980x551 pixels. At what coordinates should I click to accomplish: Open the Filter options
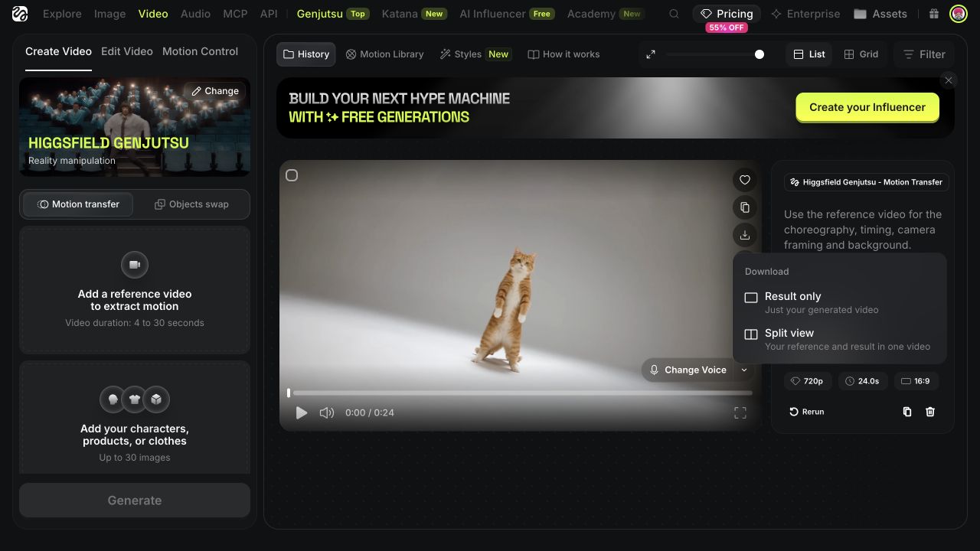click(x=924, y=54)
